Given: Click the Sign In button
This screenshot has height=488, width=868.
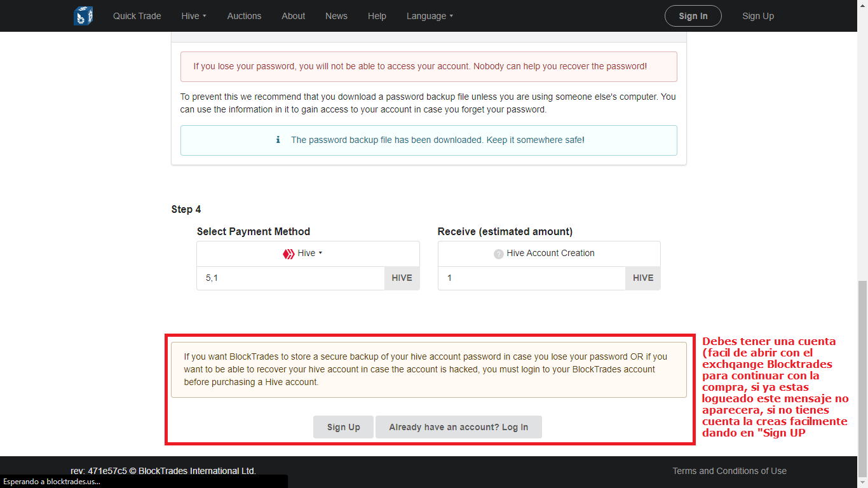Looking at the screenshot, I should coord(693,16).
